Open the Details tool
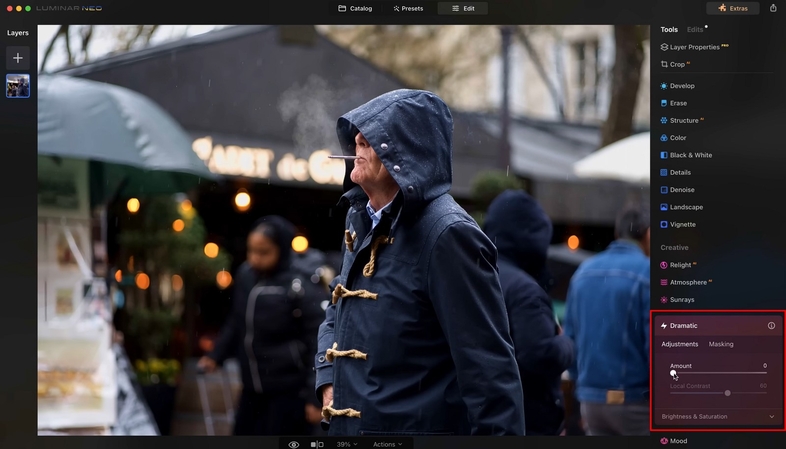The height and width of the screenshot is (449, 786). click(676, 172)
